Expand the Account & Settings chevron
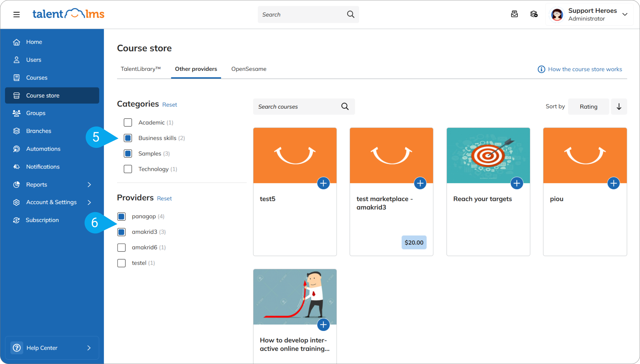Image resolution: width=640 pixels, height=364 pixels. (x=89, y=202)
